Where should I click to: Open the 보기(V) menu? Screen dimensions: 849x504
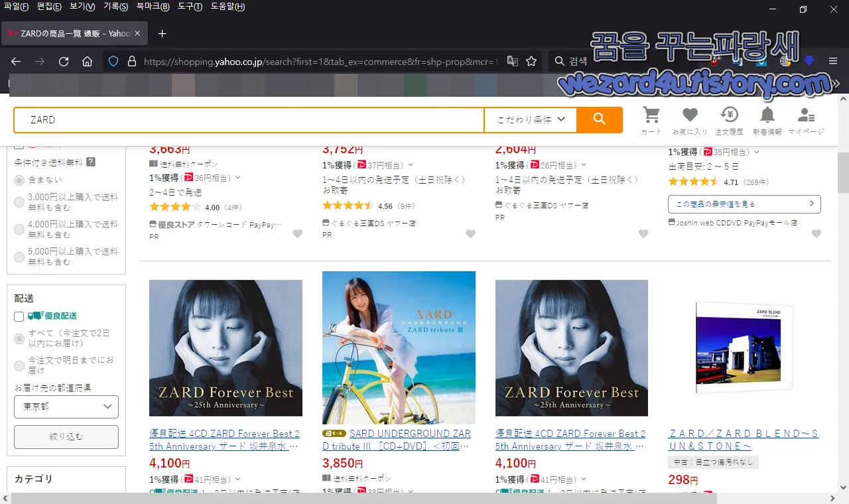pyautogui.click(x=82, y=7)
